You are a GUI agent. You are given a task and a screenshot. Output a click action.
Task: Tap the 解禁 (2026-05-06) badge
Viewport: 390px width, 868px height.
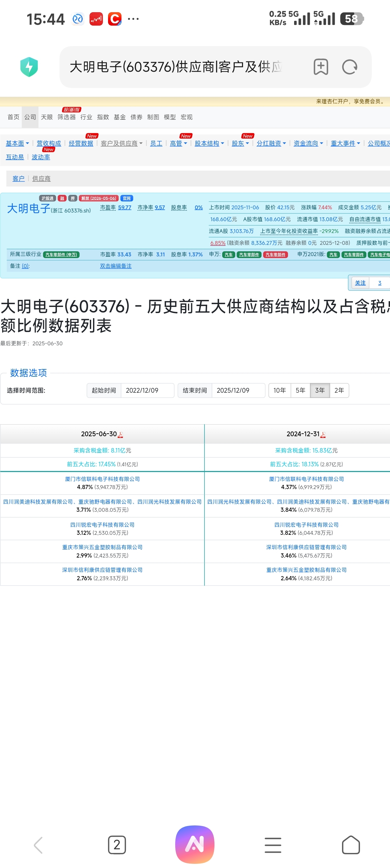98,198
